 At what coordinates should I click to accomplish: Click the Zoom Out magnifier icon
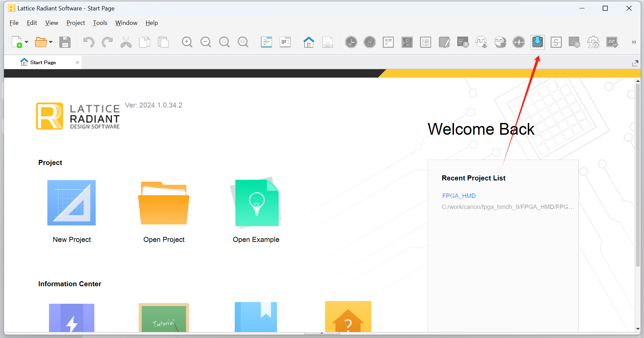pos(205,42)
